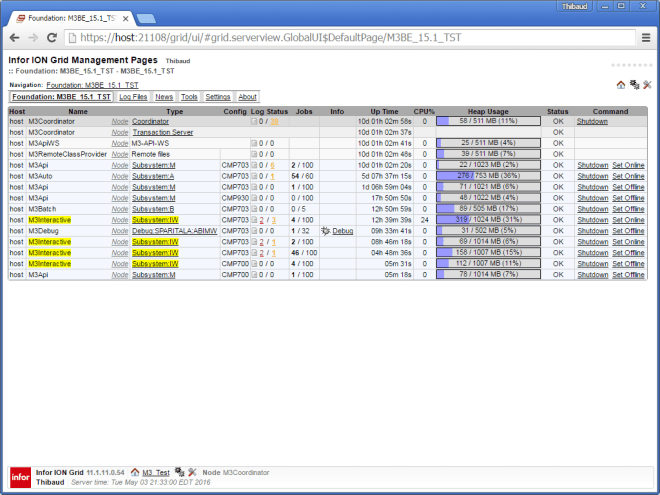Click the Debug bug icon in M3Debug row
This screenshot has width=660, height=495.
click(x=325, y=230)
